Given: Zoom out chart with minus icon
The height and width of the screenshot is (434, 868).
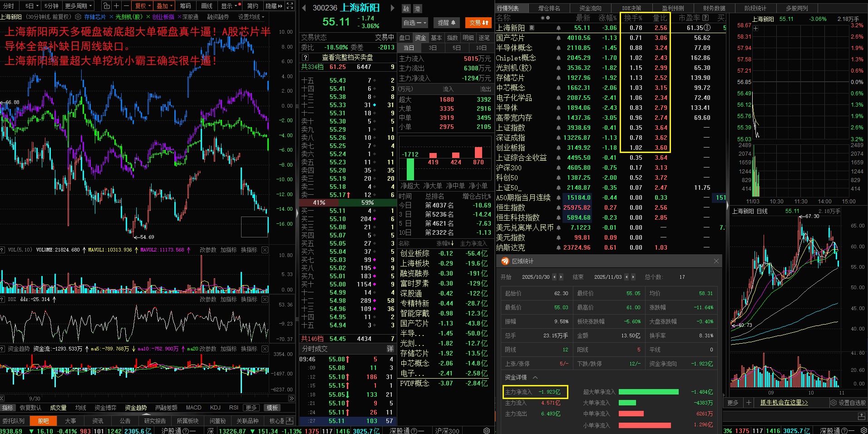Looking at the screenshot, I should 126,6.
